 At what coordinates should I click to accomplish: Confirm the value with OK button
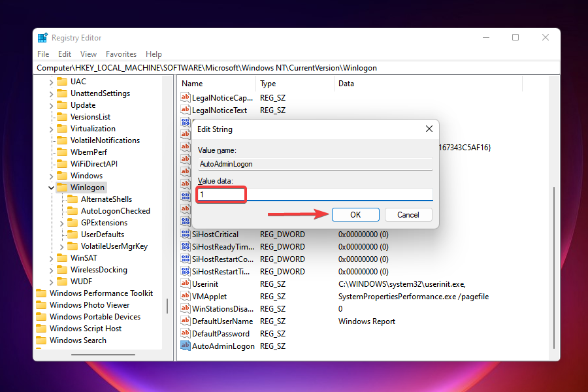point(355,214)
